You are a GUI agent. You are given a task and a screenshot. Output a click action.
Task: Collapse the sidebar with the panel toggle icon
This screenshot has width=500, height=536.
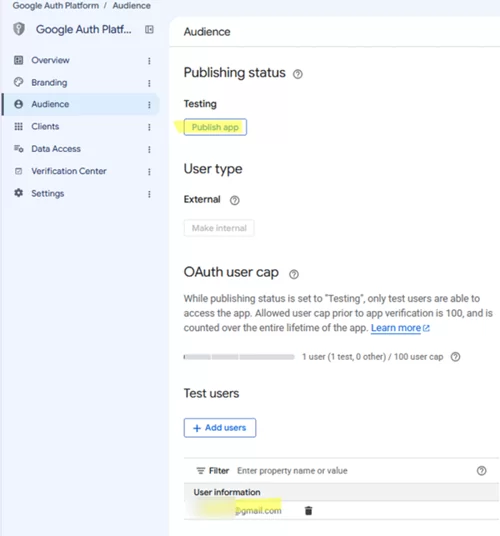click(149, 29)
